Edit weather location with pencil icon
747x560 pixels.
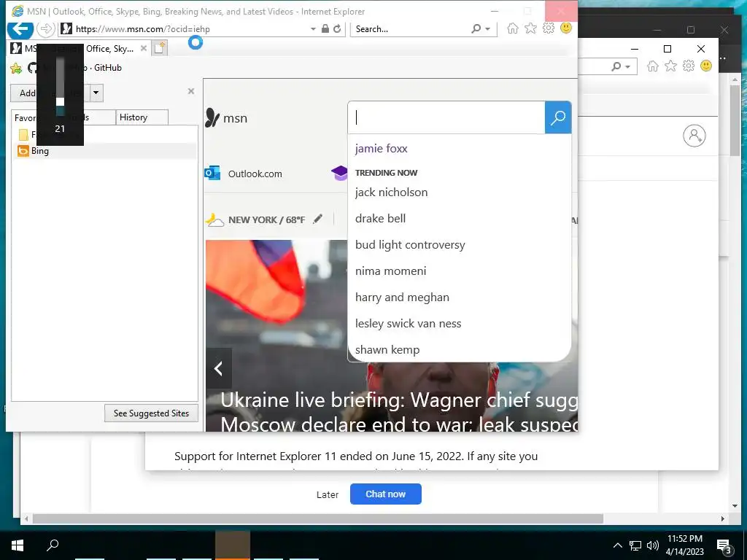318,219
